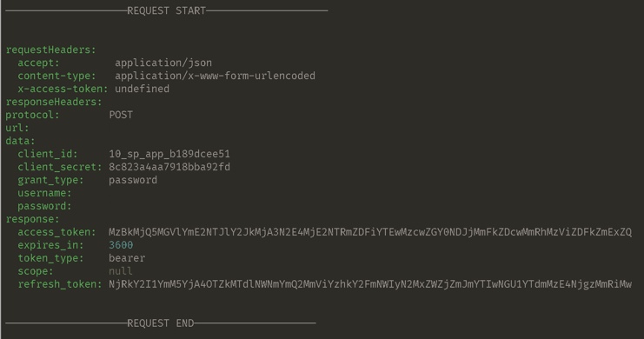Viewport: 644px width, 339px height.
Task: Click the application/x-www-form-urlencoded content-type value
Action: click(x=215, y=76)
